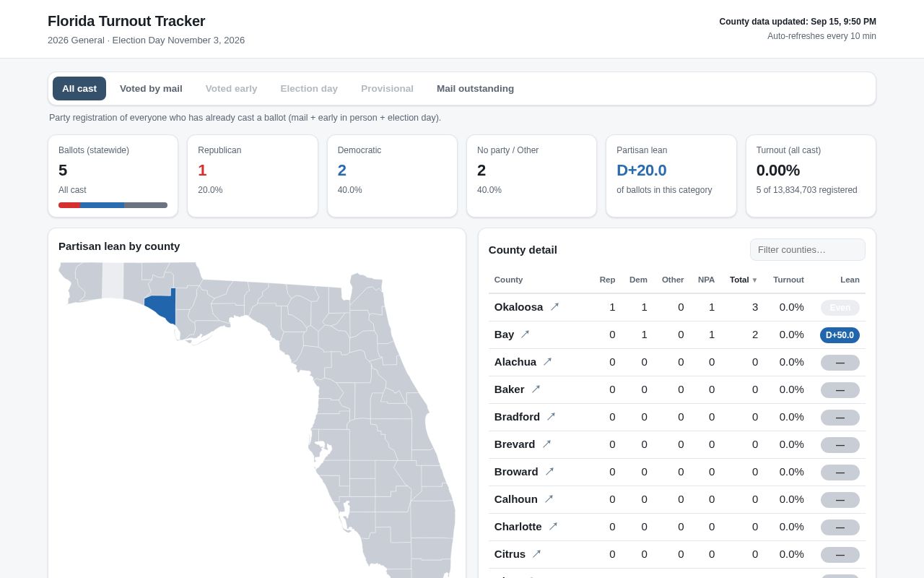Open Baker county external link arrow

point(536,389)
